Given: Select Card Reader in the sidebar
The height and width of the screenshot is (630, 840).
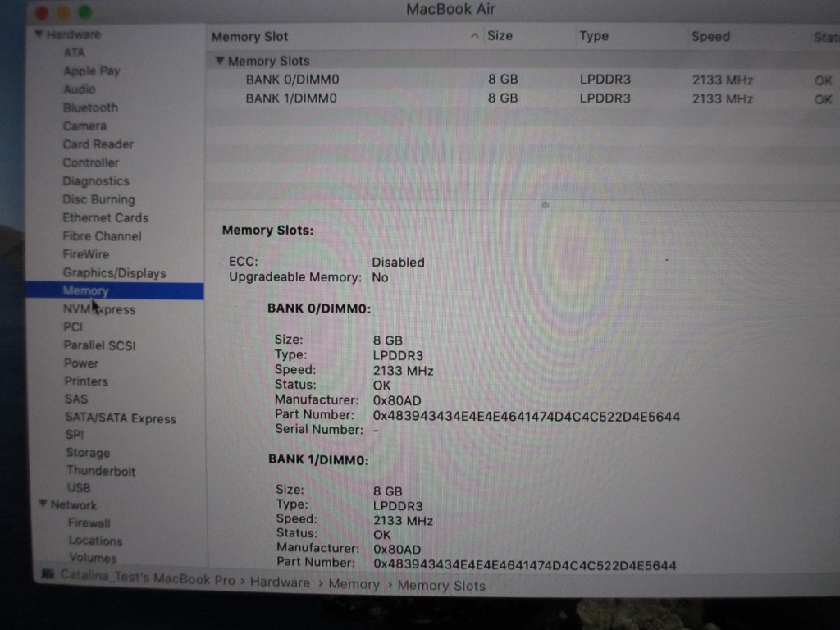Looking at the screenshot, I should click(98, 144).
